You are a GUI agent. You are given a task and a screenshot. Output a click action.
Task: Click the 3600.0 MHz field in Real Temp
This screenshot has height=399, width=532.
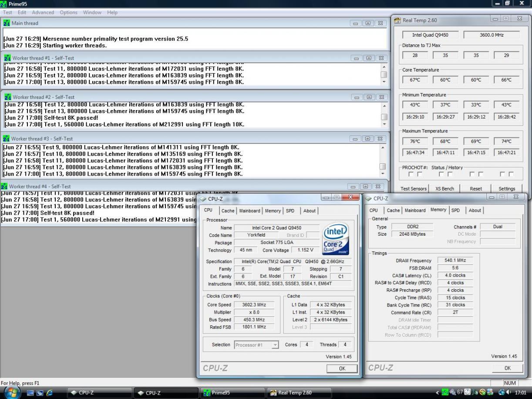pos(492,35)
